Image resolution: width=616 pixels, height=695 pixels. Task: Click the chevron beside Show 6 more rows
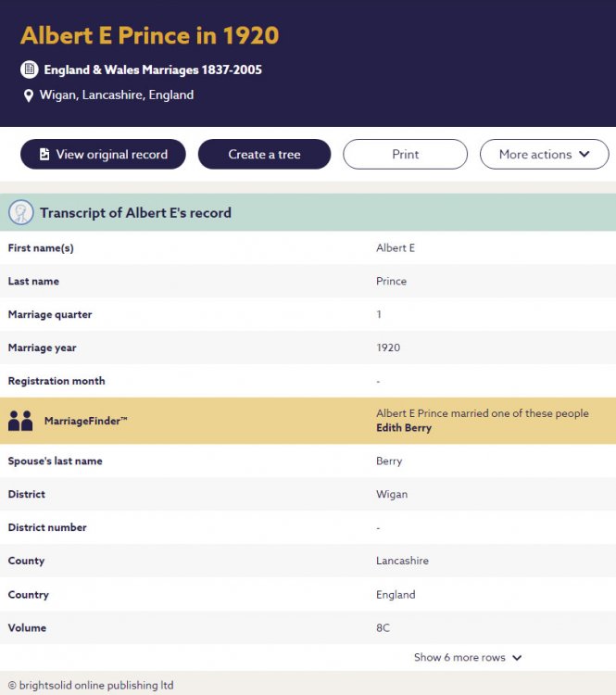[517, 658]
